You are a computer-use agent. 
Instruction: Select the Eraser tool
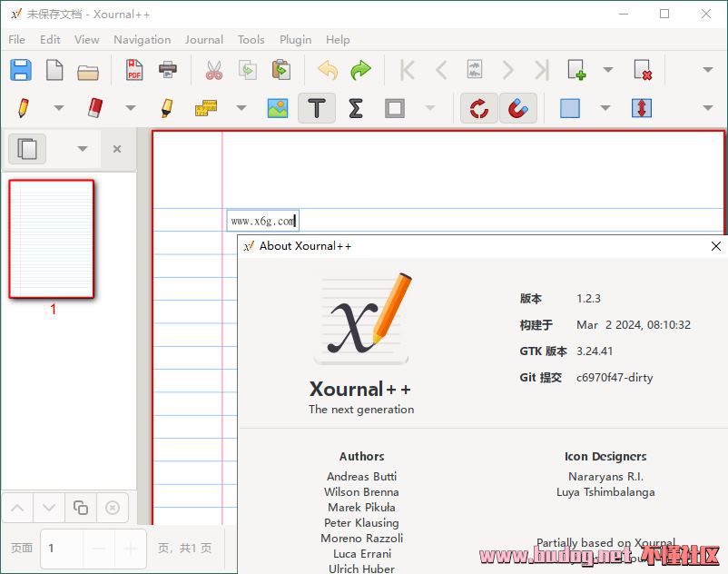(95, 108)
